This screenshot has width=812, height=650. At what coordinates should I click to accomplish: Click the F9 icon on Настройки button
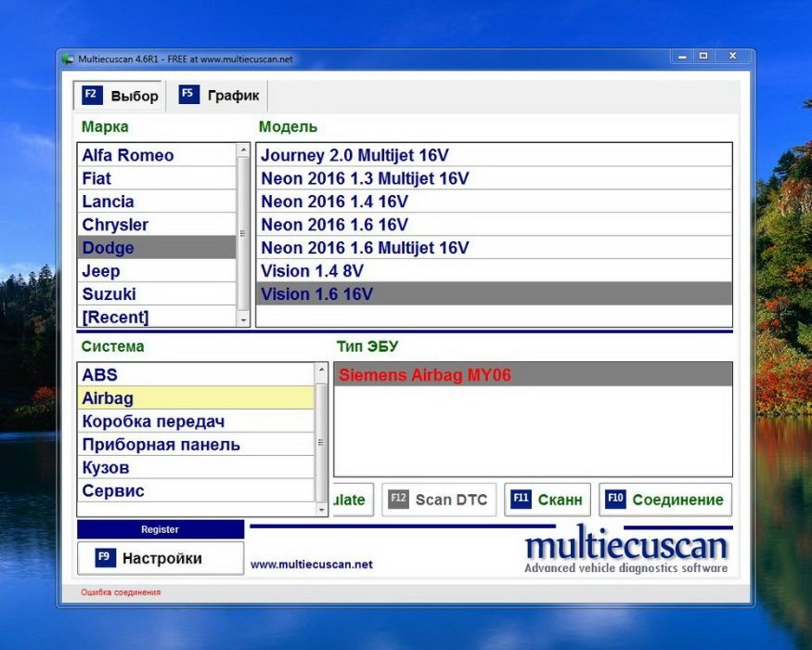point(105,558)
